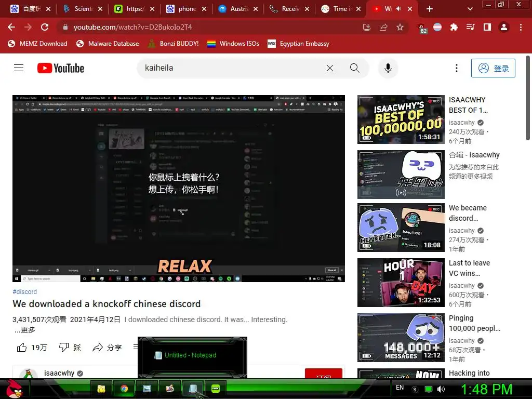This screenshot has width=532, height=399.
Task: Open Egyptian Embassy bookmark
Action: [299, 44]
